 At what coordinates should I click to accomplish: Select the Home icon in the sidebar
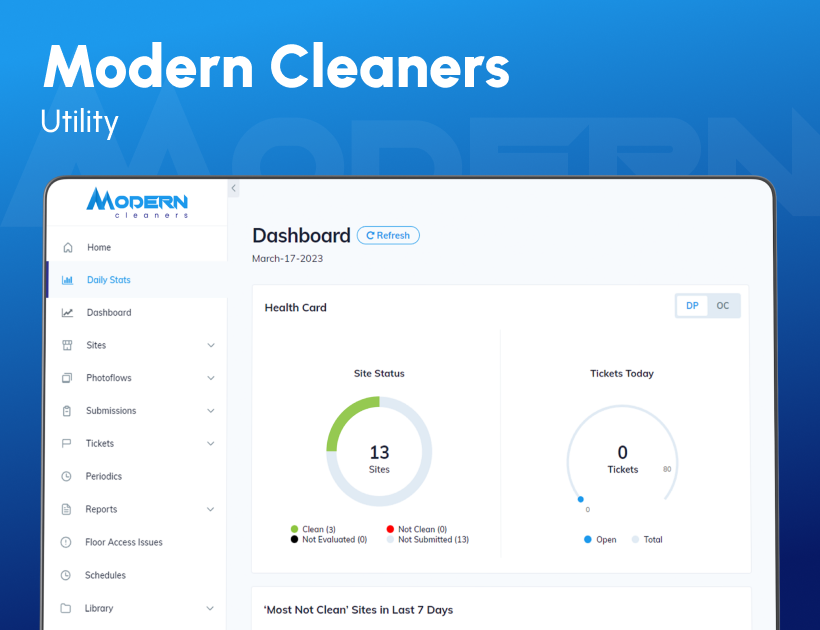68,247
